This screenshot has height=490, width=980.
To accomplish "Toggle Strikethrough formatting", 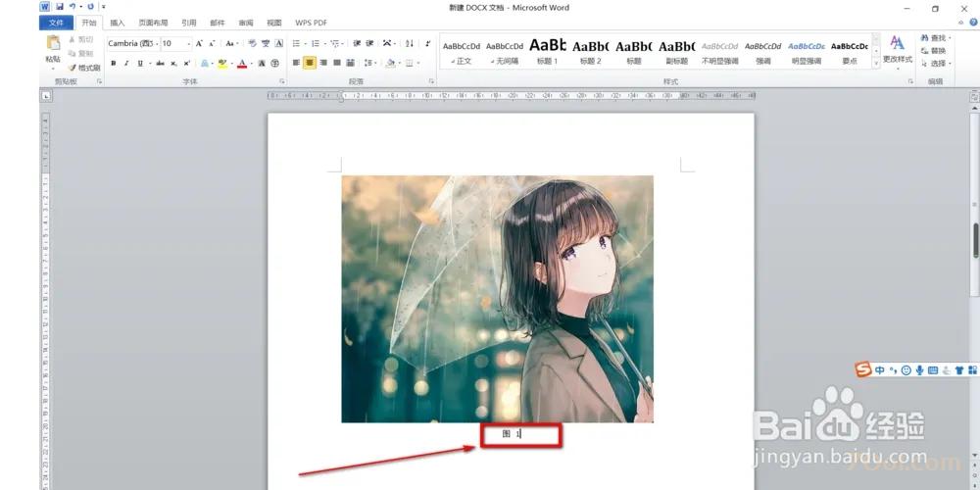I will pyautogui.click(x=160, y=63).
